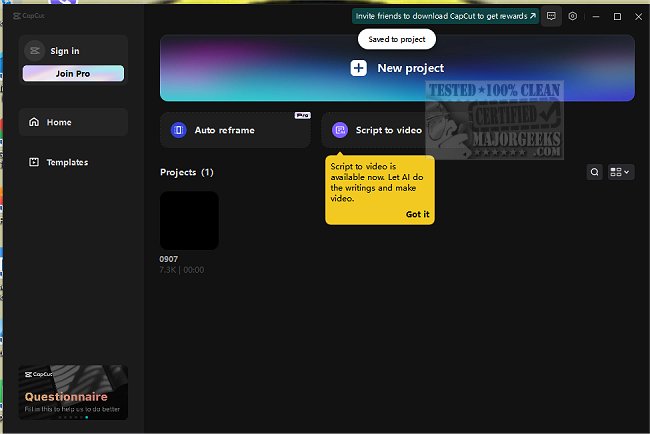Open the Templates section
The height and width of the screenshot is (434, 650).
(67, 162)
